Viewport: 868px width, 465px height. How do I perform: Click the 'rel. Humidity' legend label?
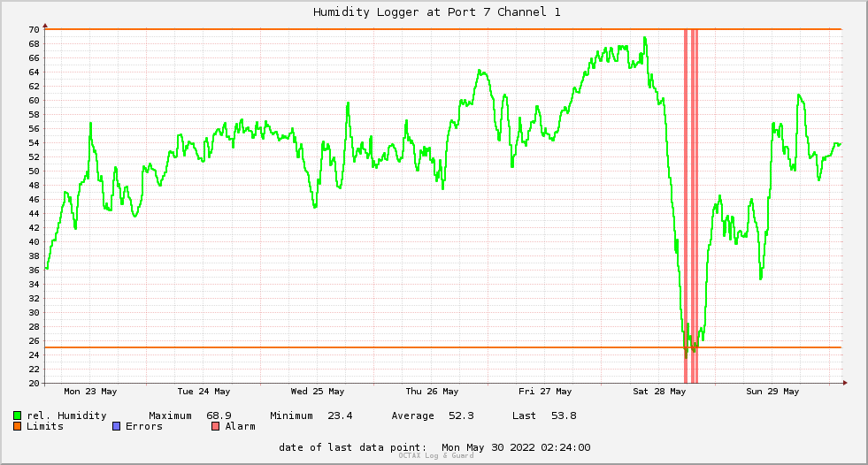click(x=66, y=415)
